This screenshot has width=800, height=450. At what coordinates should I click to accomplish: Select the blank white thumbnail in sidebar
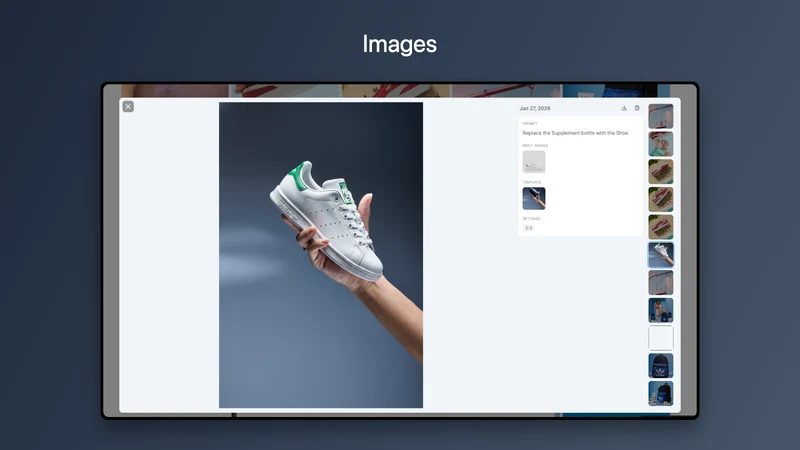click(661, 338)
